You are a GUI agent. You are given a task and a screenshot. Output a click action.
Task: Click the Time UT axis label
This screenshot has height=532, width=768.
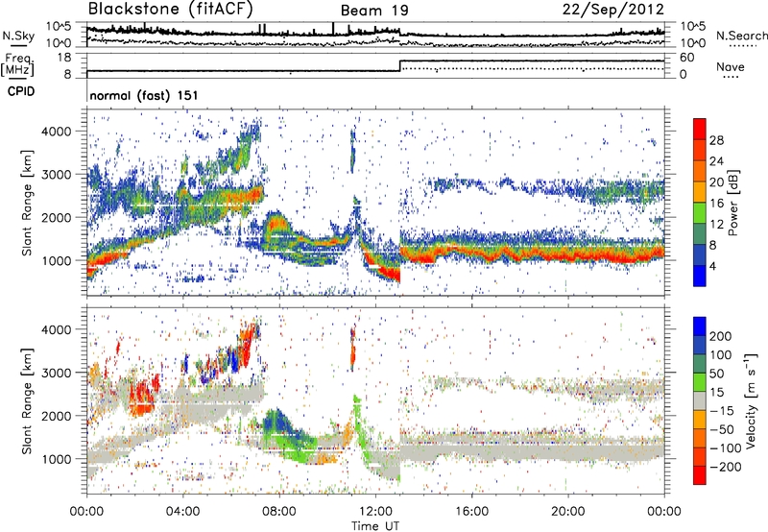coord(375,525)
